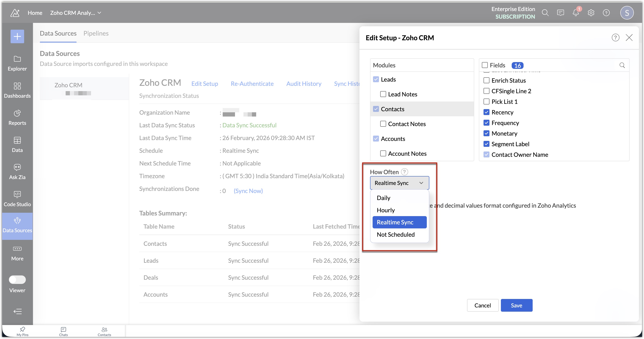
Task: Click the Sync Now link
Action: [248, 191]
